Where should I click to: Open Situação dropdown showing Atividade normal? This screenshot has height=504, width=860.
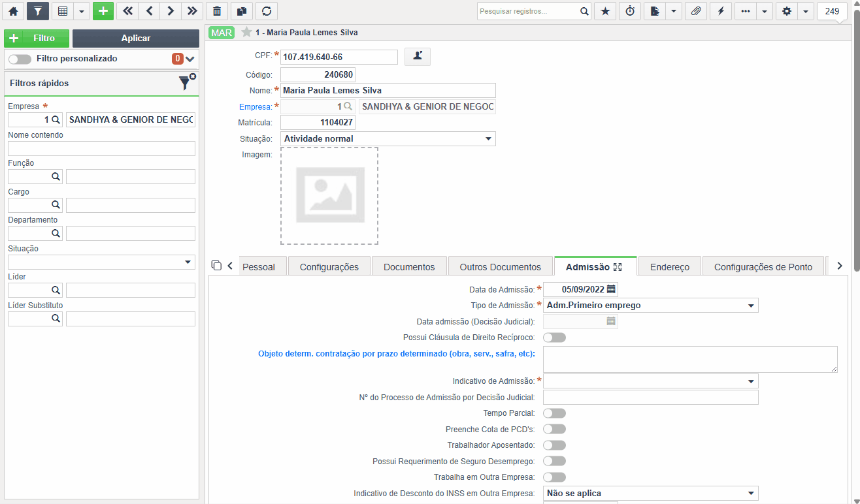click(388, 138)
